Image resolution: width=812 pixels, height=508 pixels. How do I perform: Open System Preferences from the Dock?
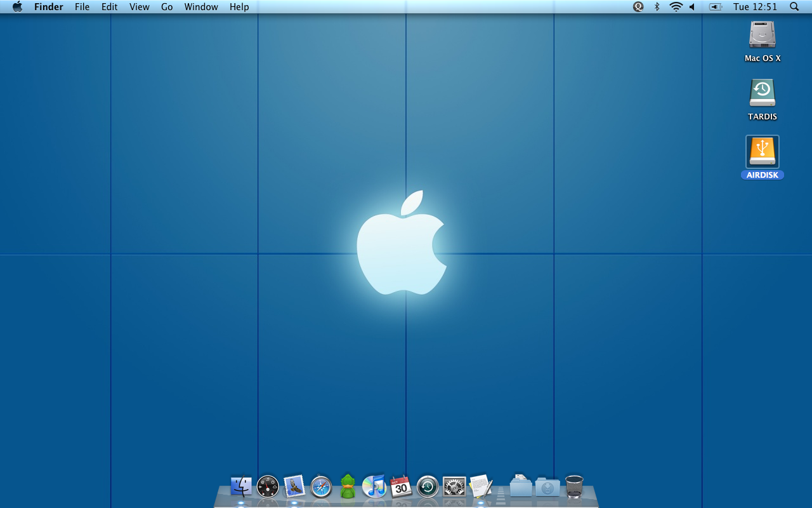pyautogui.click(x=454, y=487)
